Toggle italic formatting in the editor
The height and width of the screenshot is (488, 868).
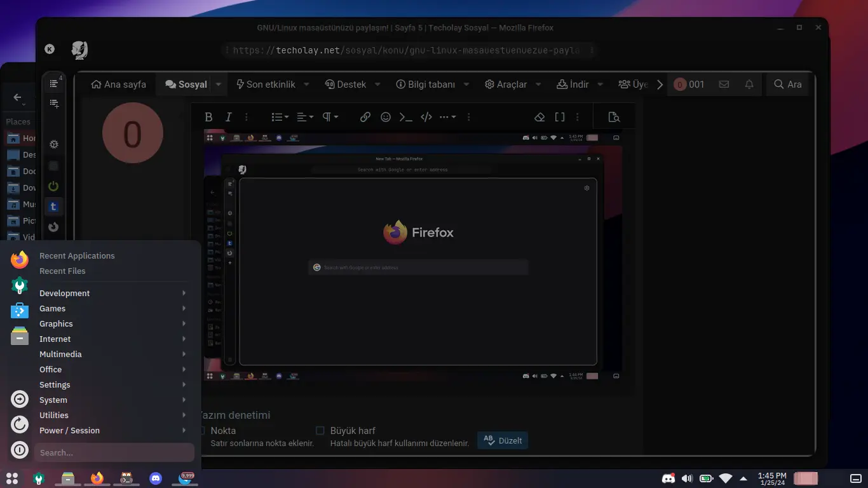tap(229, 117)
